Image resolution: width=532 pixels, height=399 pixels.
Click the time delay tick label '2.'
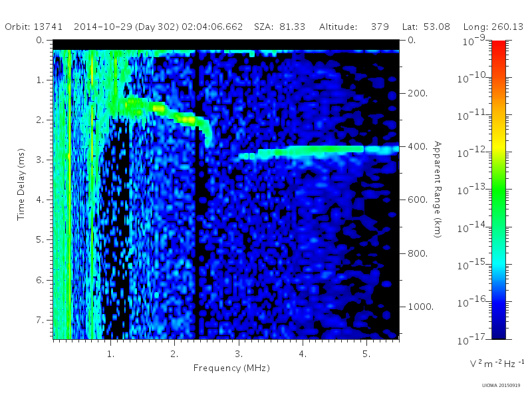point(40,120)
